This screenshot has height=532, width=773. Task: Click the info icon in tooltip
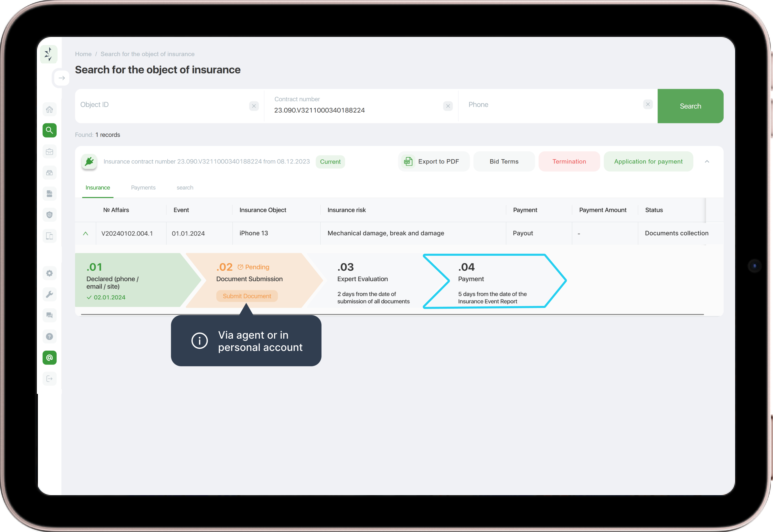pyautogui.click(x=199, y=341)
